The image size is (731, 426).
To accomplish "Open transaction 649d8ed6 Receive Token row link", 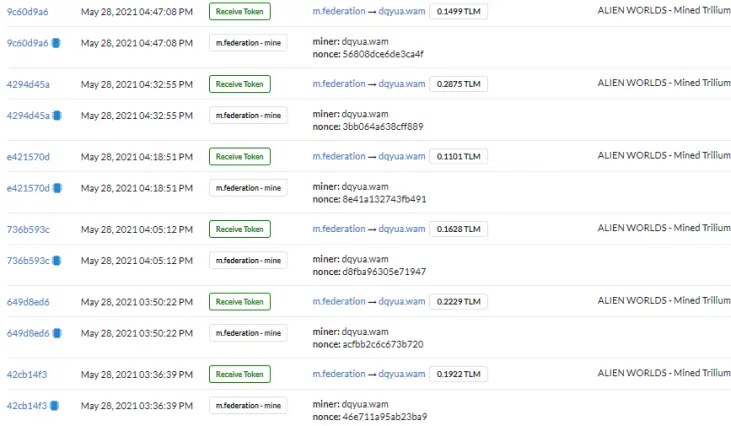I will tap(28, 302).
